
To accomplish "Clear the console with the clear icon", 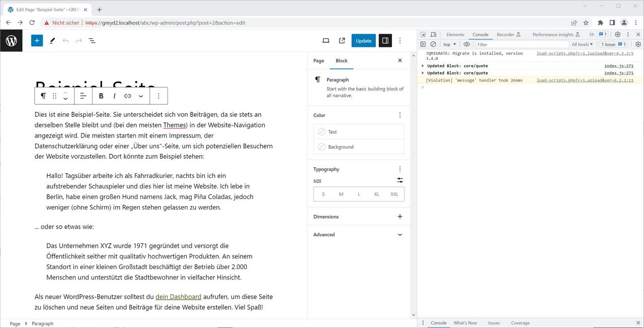I will (x=433, y=44).
